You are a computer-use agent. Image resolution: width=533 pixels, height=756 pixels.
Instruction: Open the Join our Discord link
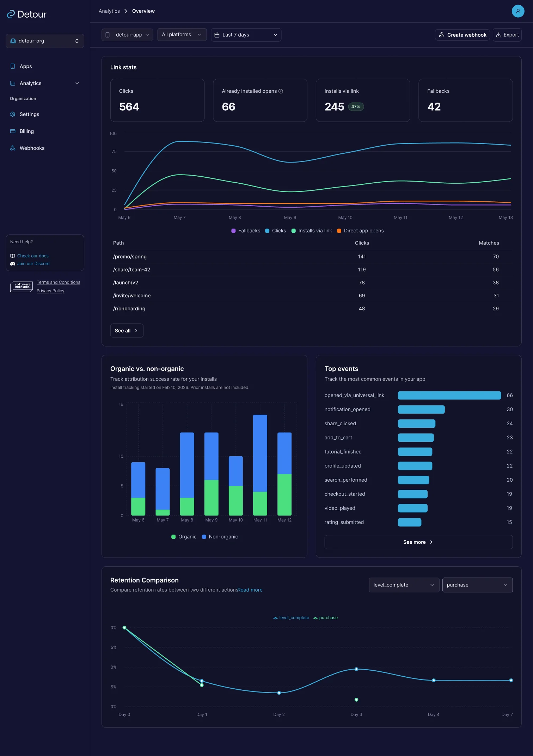click(x=33, y=264)
